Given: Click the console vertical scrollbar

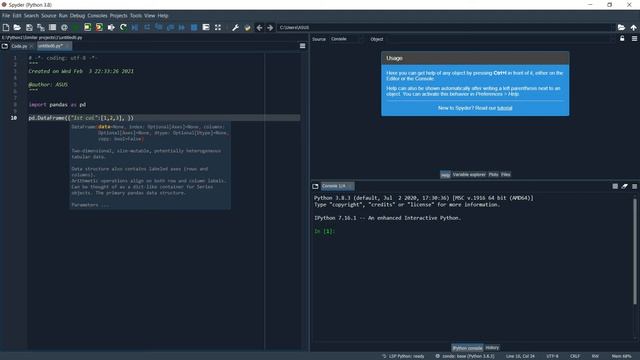Looking at the screenshot, I should tap(635, 251).
